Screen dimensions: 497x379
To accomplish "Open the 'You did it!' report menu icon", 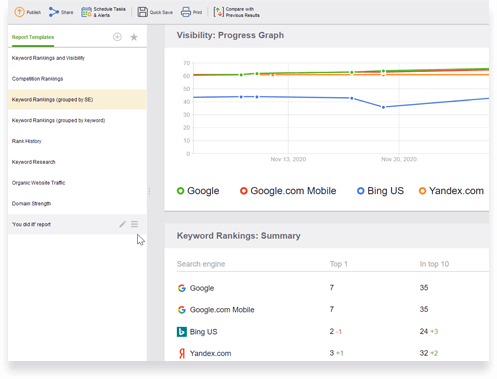I will click(134, 224).
